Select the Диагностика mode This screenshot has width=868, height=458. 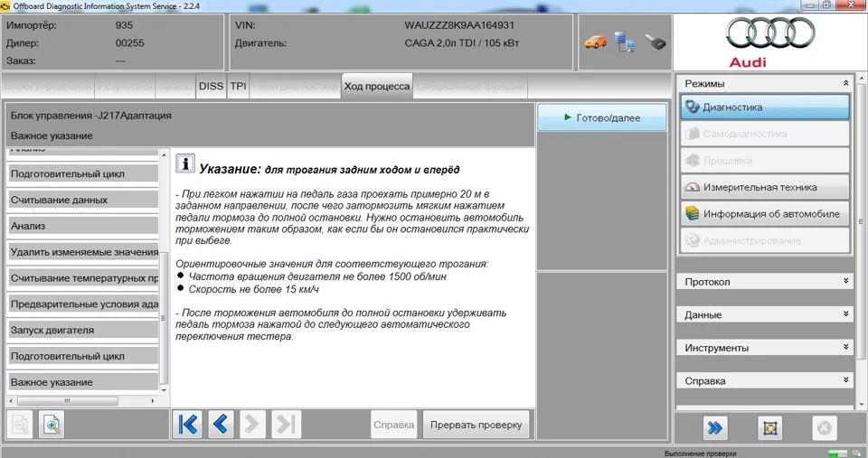pos(765,107)
